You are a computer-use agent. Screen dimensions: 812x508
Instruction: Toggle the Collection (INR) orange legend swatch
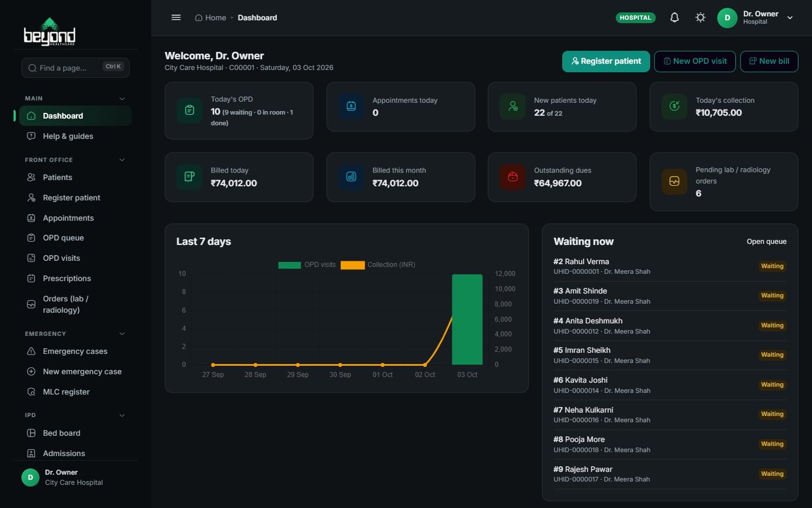coord(352,265)
